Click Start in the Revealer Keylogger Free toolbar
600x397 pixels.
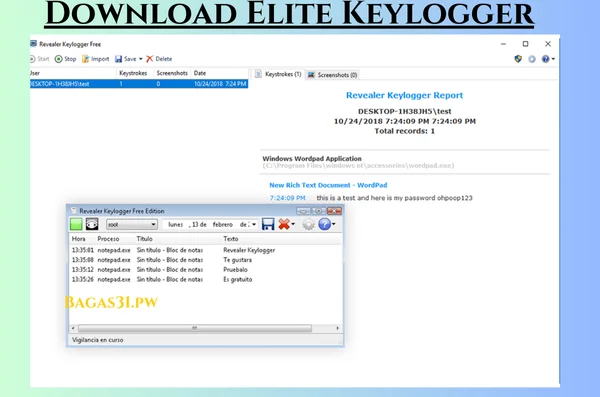pos(39,59)
